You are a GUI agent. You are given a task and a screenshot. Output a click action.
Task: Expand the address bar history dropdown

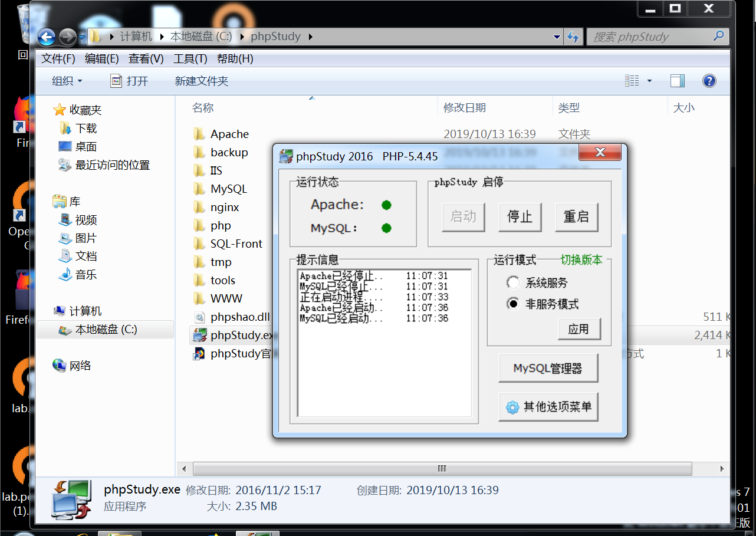(557, 37)
